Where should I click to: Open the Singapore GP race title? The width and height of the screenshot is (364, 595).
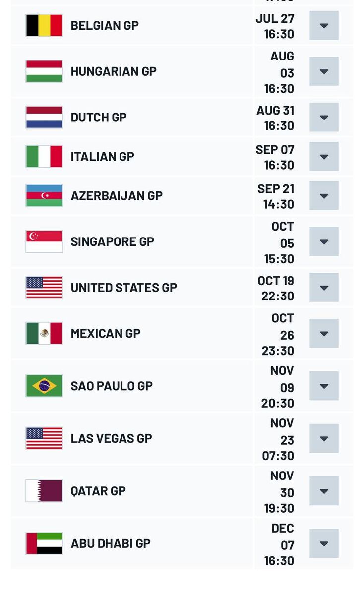[x=112, y=241]
